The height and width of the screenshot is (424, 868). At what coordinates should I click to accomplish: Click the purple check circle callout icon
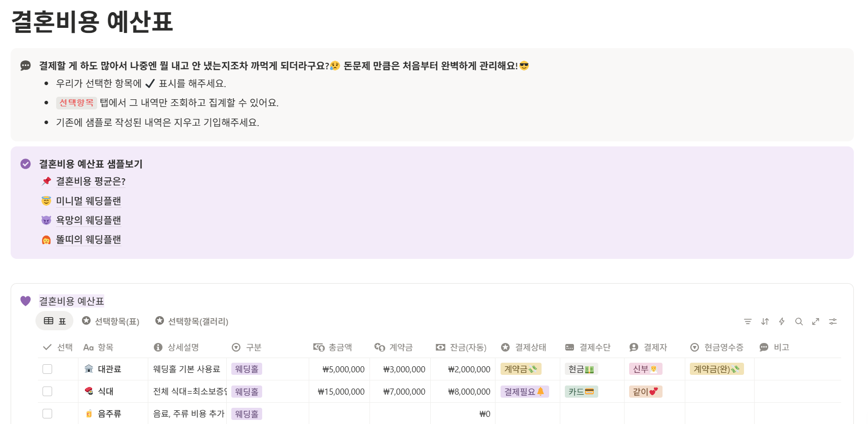pyautogui.click(x=25, y=164)
